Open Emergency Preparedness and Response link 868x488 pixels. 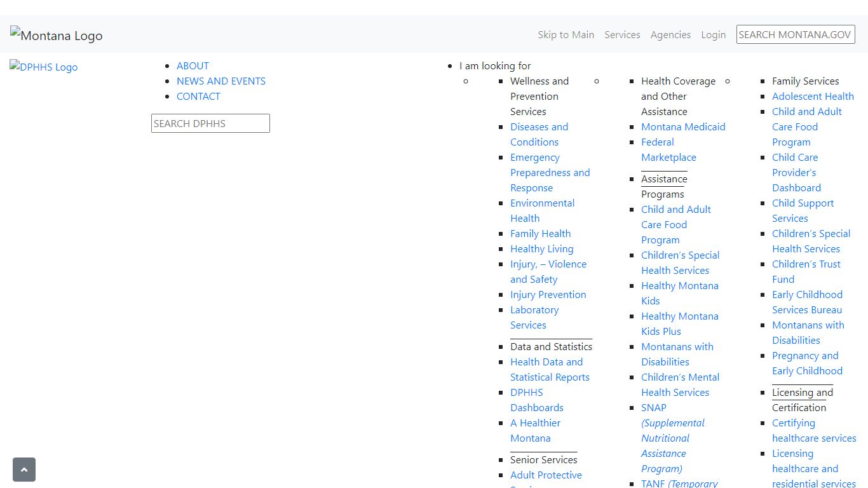(550, 172)
